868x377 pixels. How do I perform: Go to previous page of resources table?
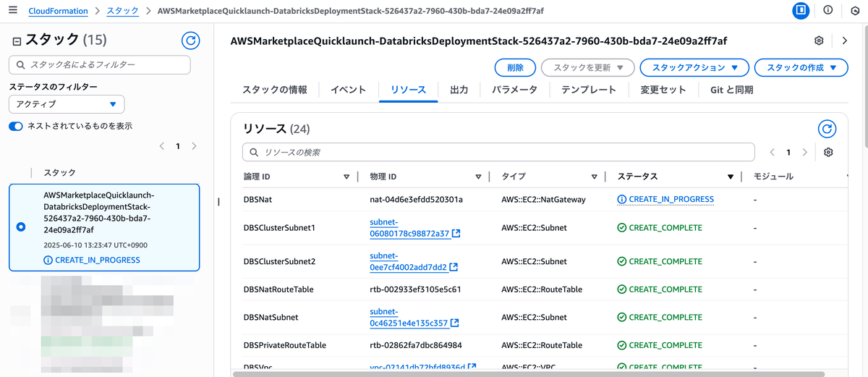tap(773, 153)
